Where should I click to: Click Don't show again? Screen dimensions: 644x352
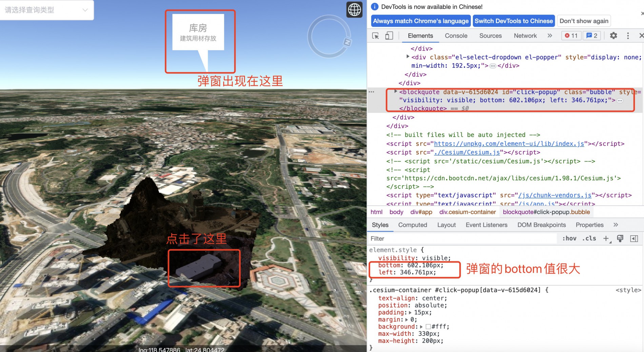click(x=584, y=21)
